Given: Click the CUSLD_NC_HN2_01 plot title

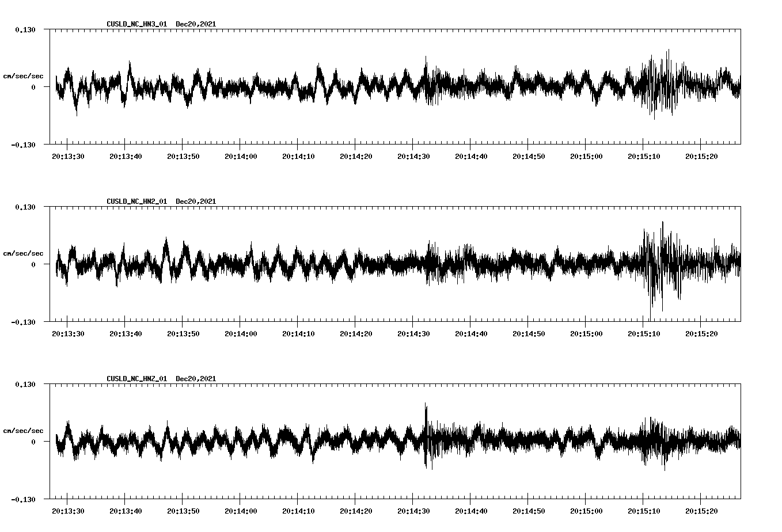Looking at the screenshot, I should 161,202.
